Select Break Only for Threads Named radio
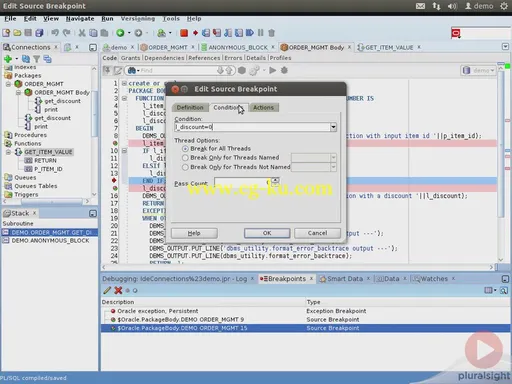Viewport: 512px width, 384px height. (x=185, y=158)
